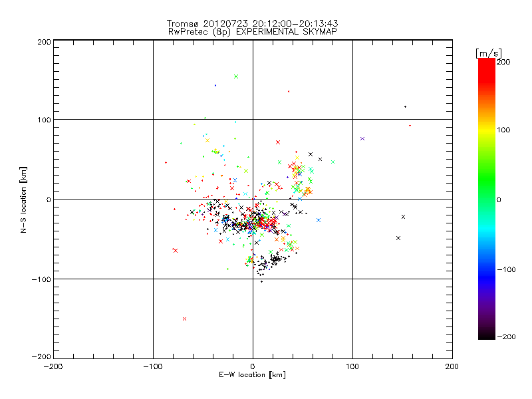Click the colorbar's '200' top label
Screen dimensions: 532x399
503,62
